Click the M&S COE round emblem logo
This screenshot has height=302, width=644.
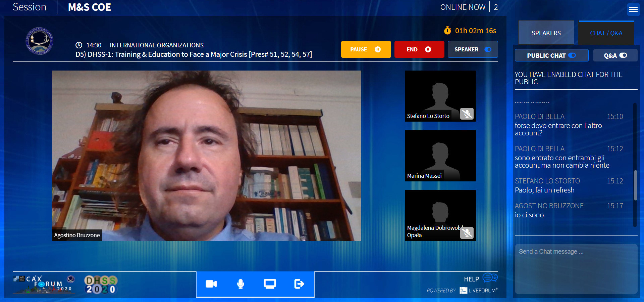40,41
